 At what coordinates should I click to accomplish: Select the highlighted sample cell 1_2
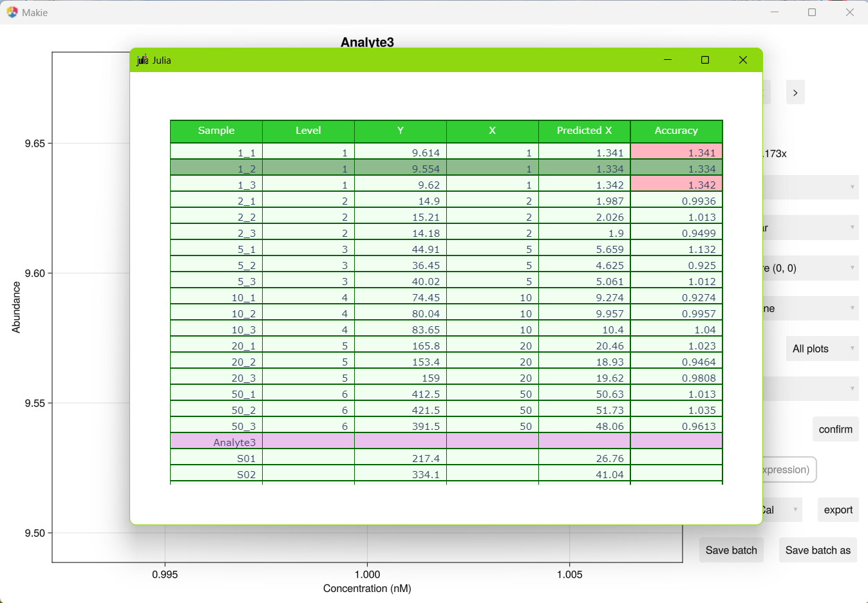click(216, 169)
